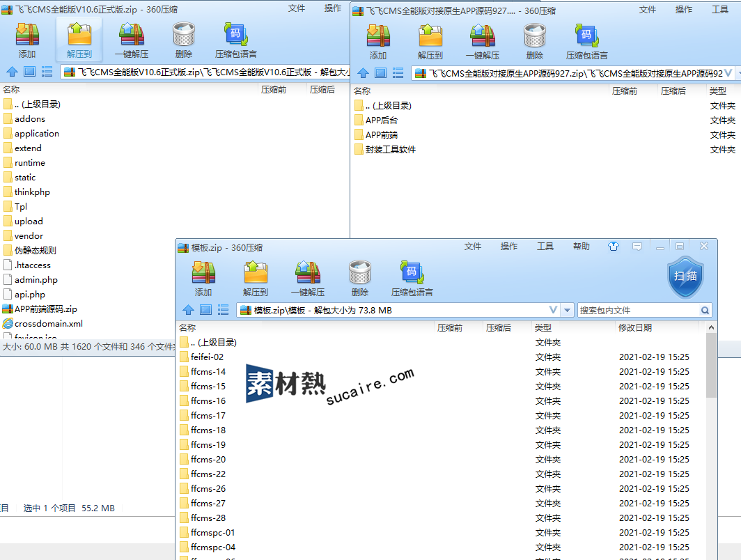The height and width of the screenshot is (560, 741).
Task: Click 删除 trash icon in 模板.zip window
Action: tap(360, 278)
